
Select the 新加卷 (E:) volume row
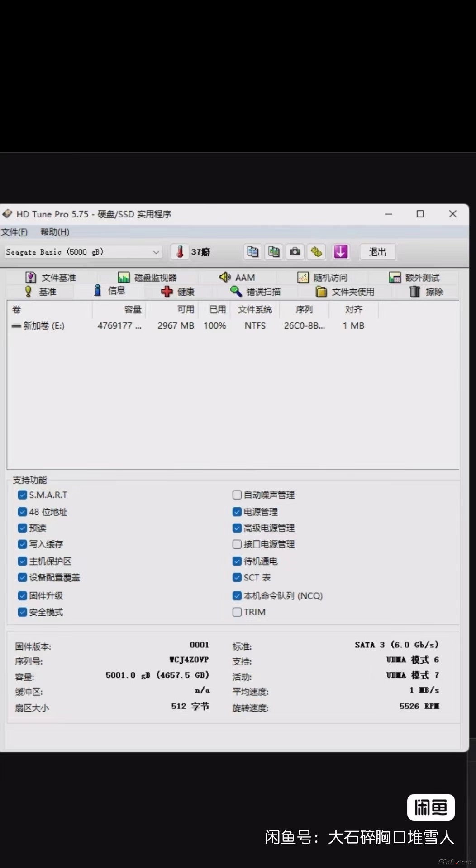[x=44, y=326]
